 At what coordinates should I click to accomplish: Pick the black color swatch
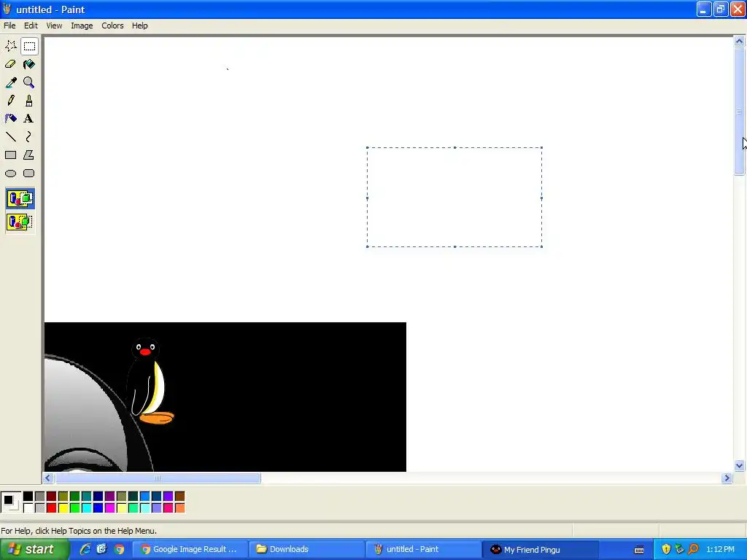click(x=28, y=497)
